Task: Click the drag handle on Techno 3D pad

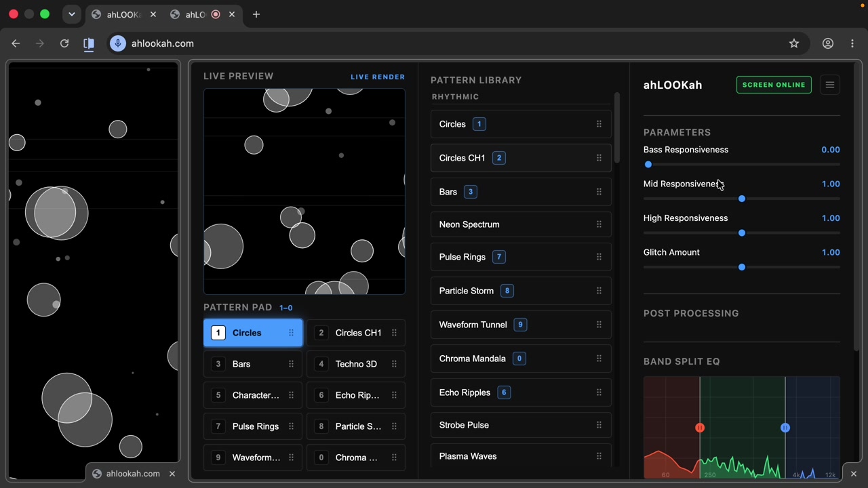Action: (394, 364)
